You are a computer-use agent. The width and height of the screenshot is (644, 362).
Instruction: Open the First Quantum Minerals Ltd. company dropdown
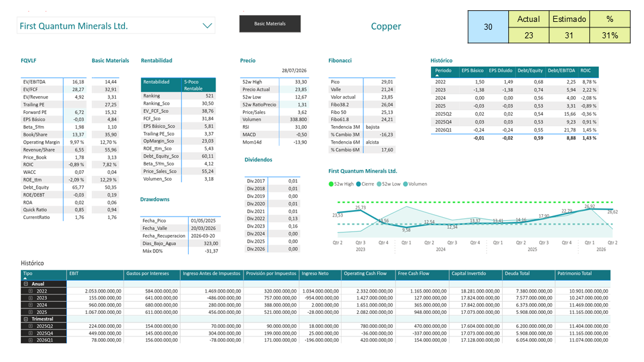click(x=116, y=26)
